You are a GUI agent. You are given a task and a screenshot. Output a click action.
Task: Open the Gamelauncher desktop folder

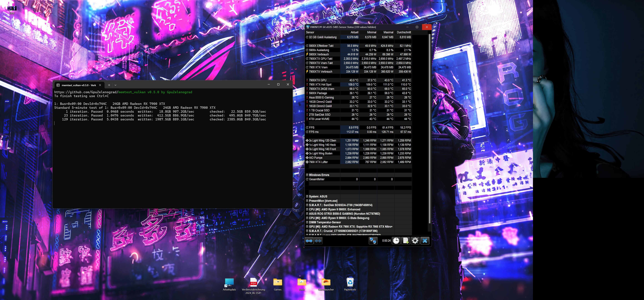[326, 284]
